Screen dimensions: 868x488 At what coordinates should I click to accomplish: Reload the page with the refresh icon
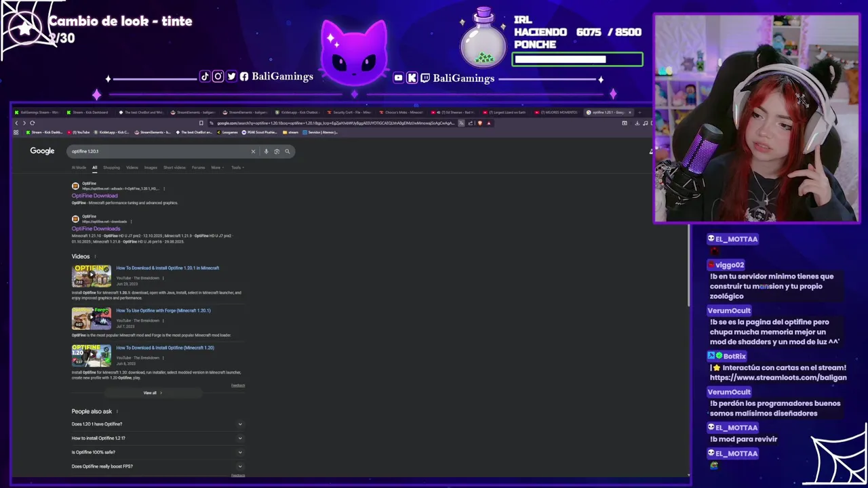(x=32, y=123)
